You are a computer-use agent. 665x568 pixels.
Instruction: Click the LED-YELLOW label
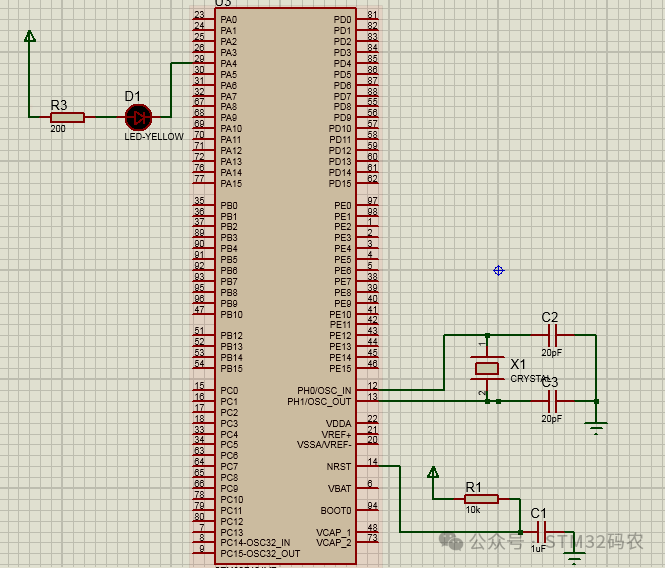point(154,137)
